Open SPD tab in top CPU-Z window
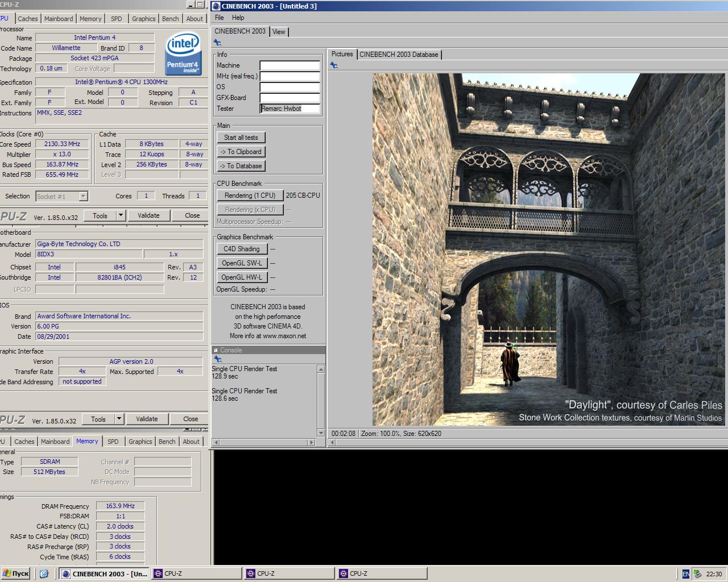 [116, 19]
